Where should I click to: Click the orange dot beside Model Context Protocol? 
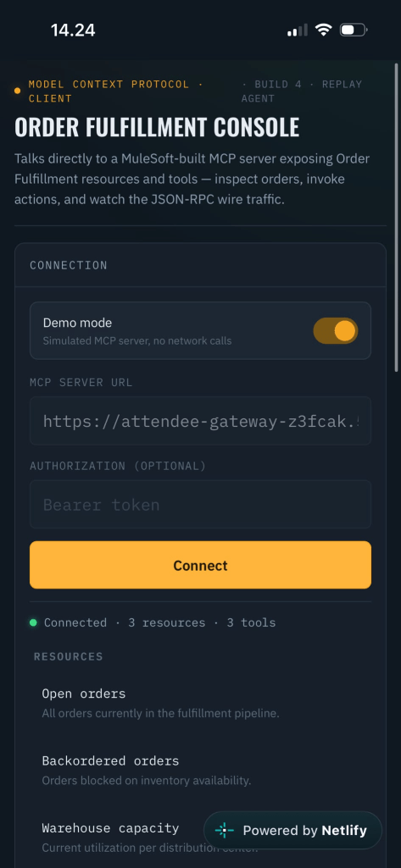point(17,91)
